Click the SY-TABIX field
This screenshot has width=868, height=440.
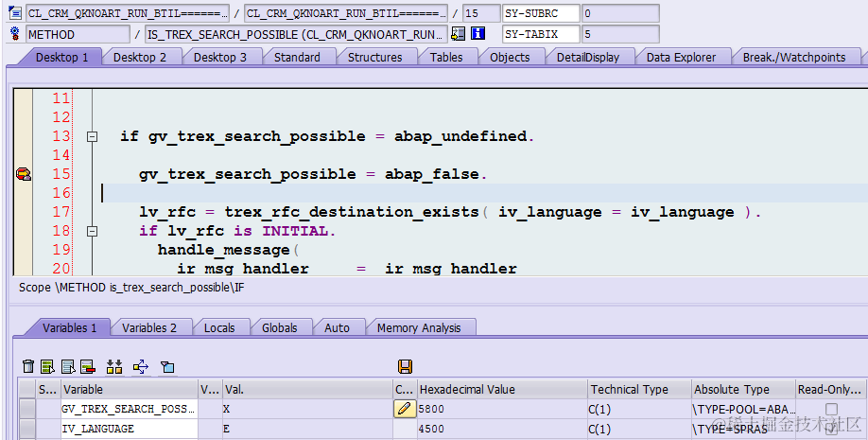541,34
